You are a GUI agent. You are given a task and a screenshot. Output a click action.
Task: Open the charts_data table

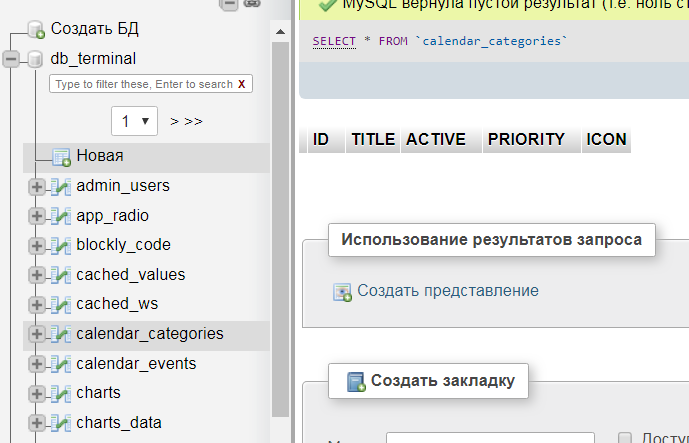point(119,423)
